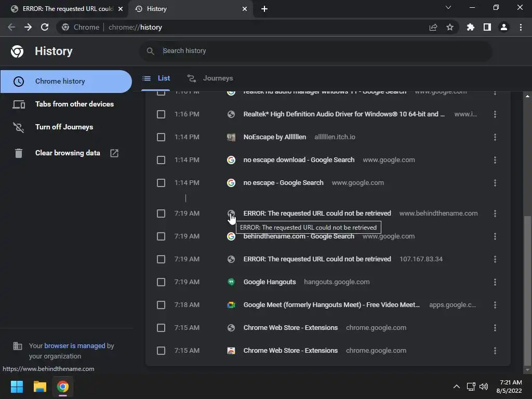Select Chrome history in sidebar

[66, 82]
